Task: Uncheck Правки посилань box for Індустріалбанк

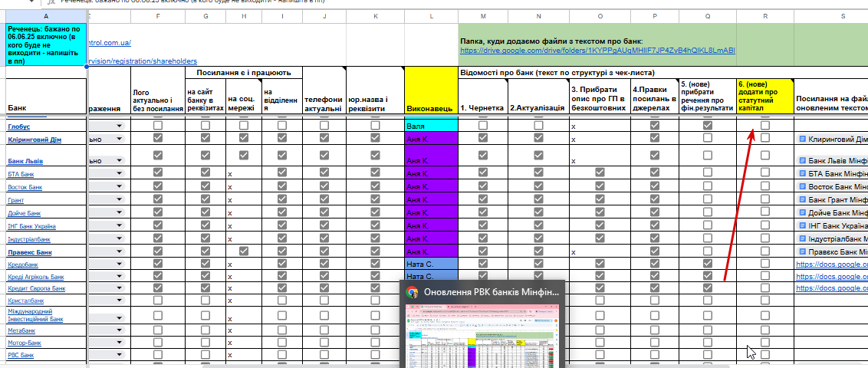Action: 654,238
